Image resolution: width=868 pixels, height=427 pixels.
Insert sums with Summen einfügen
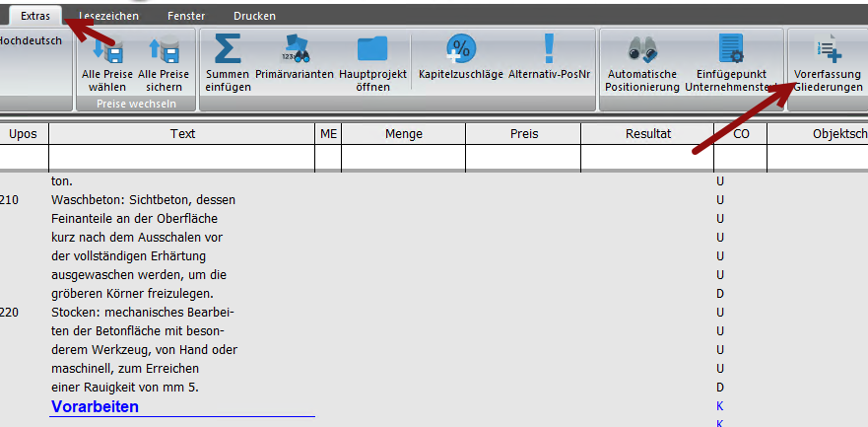228,62
